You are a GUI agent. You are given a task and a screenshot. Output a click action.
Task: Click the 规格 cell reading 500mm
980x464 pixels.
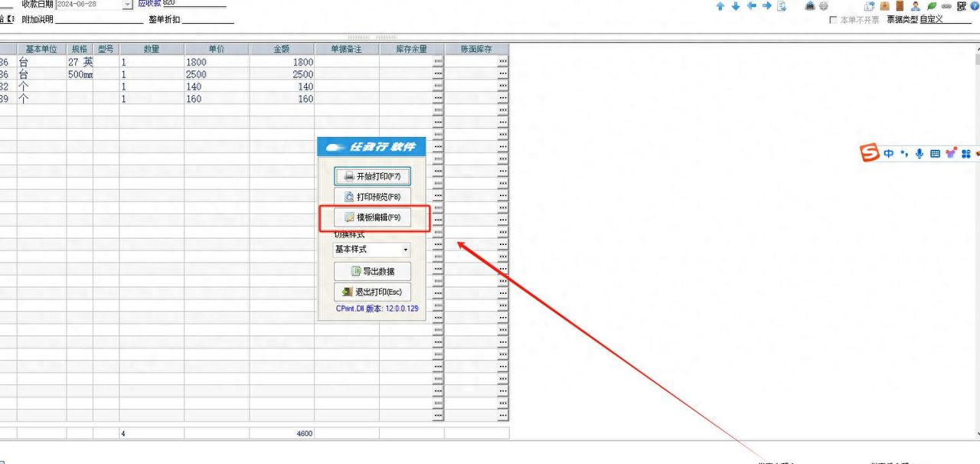click(x=80, y=74)
